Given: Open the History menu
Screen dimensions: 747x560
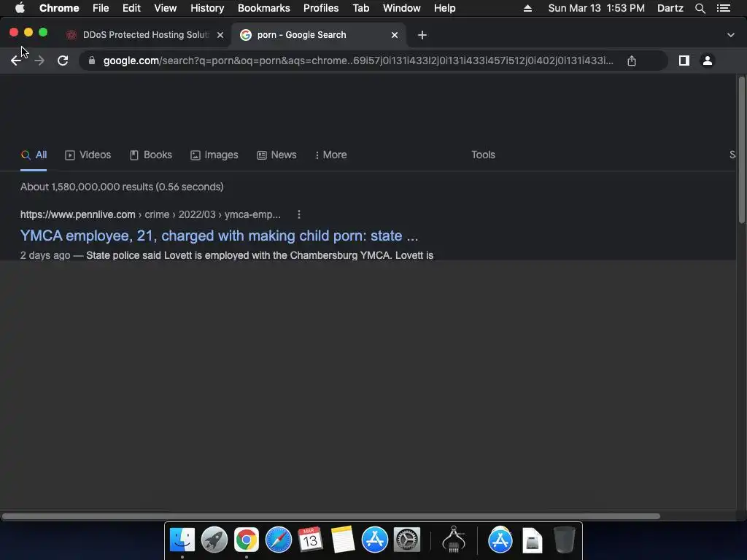Looking at the screenshot, I should tap(207, 8).
